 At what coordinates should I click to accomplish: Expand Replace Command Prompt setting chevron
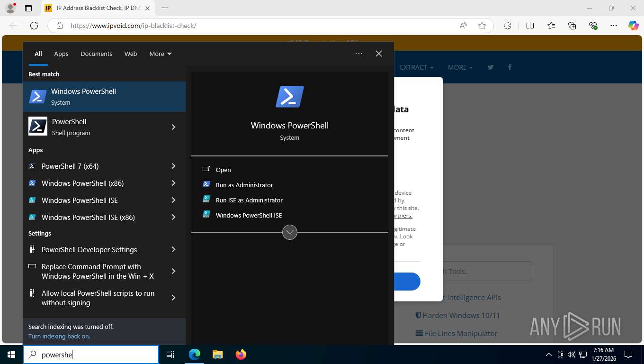coord(173,271)
